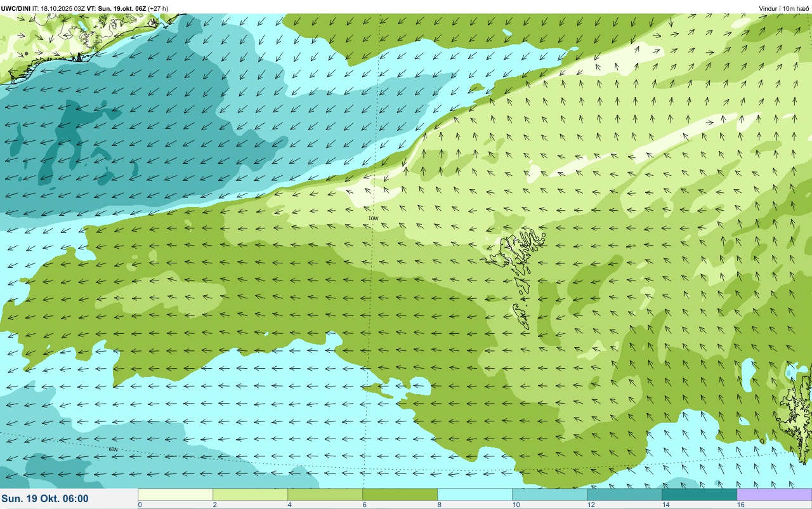Click the 4–6 m/s green legend swatch
The width and height of the screenshot is (812, 509).
[x=325, y=494]
